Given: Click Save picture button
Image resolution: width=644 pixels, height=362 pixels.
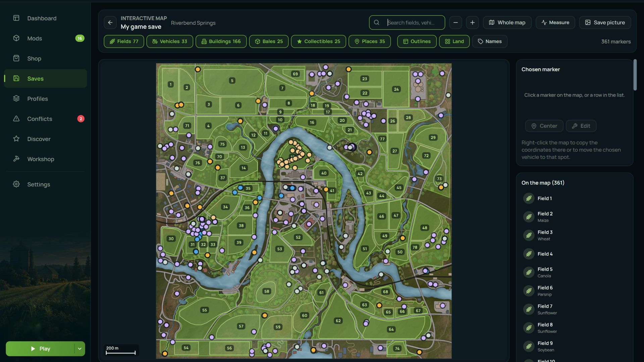Looking at the screenshot, I should point(605,22).
